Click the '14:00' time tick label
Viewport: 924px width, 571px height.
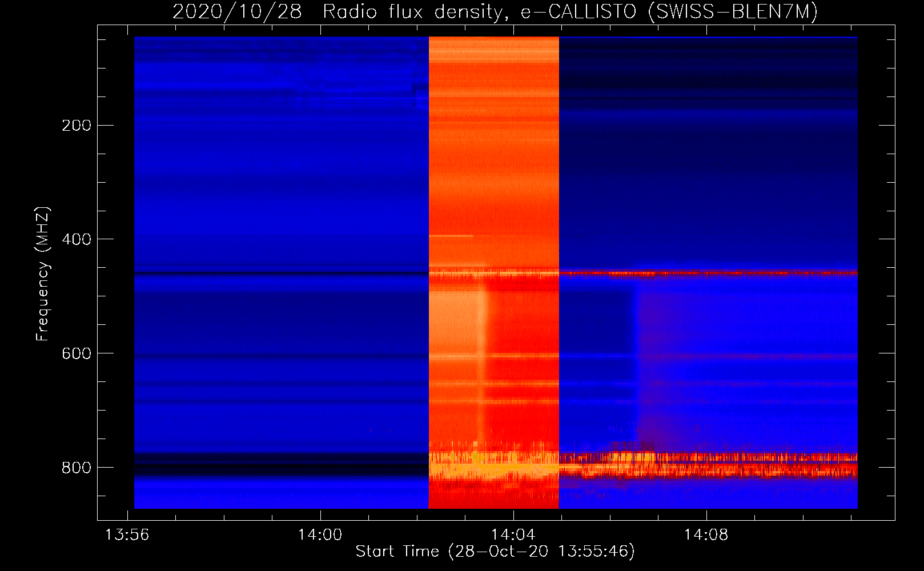click(x=320, y=535)
